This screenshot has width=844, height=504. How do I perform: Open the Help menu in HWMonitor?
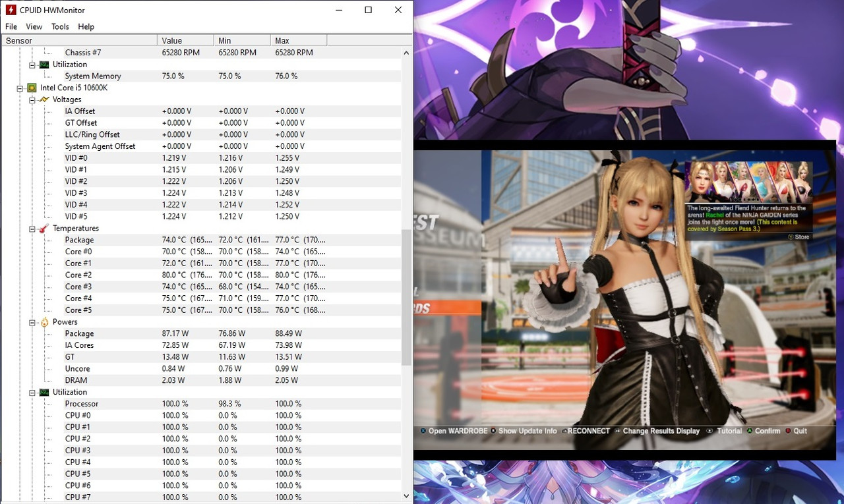point(86,26)
